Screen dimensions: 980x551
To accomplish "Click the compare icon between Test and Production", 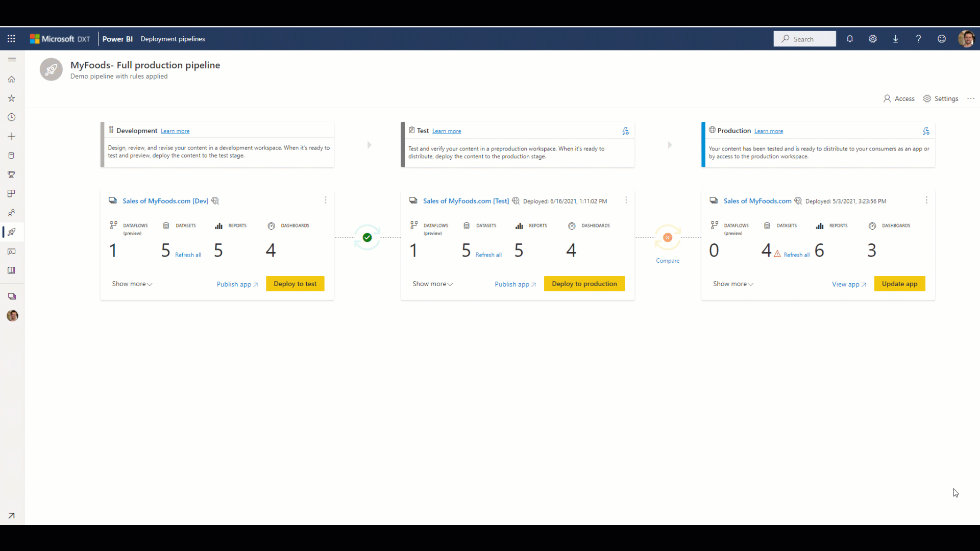I will pyautogui.click(x=667, y=237).
